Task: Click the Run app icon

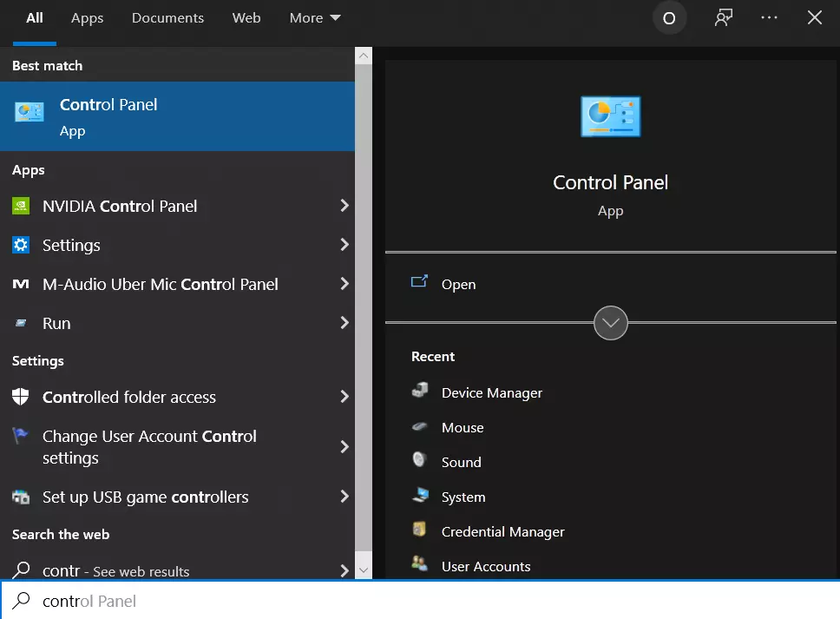Action: (x=21, y=323)
